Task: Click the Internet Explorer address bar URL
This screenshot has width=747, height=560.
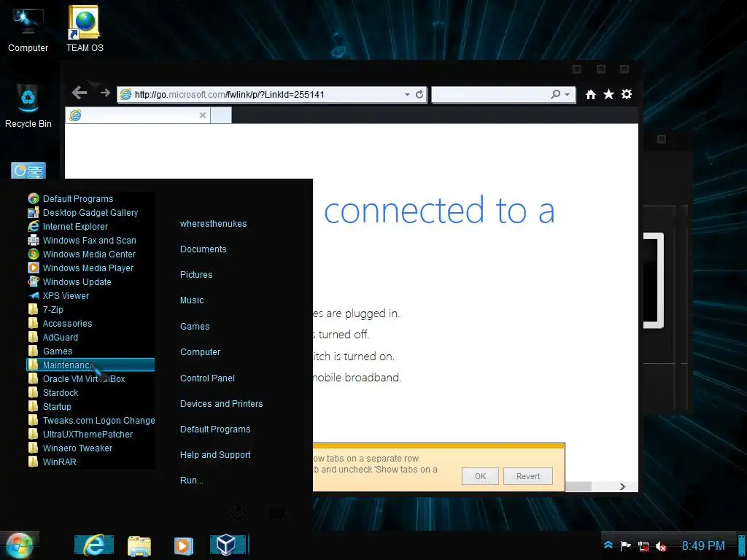Action: pyautogui.click(x=229, y=94)
